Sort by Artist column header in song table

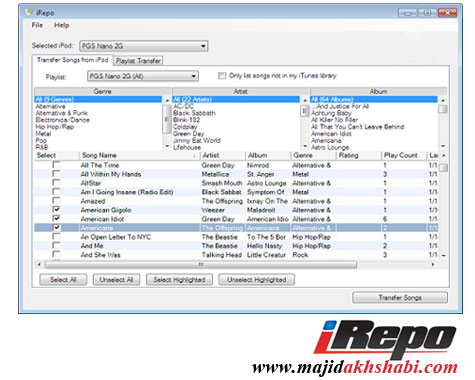(223, 155)
